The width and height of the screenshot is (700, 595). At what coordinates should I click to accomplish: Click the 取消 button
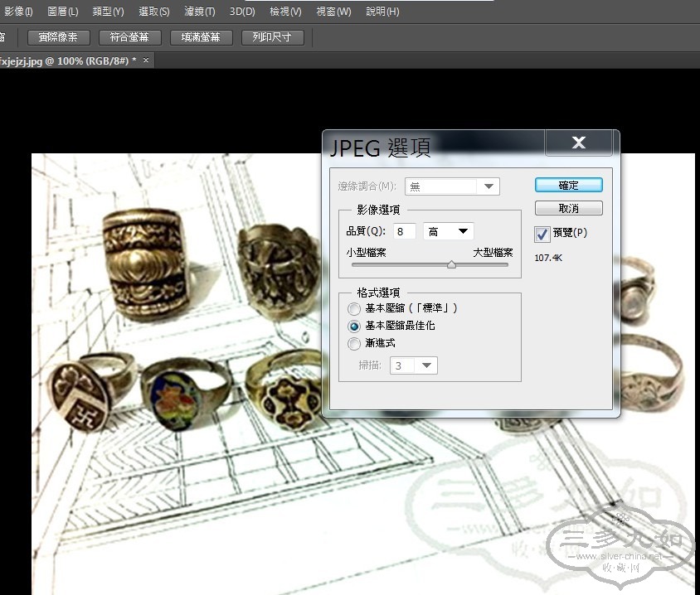coord(568,209)
